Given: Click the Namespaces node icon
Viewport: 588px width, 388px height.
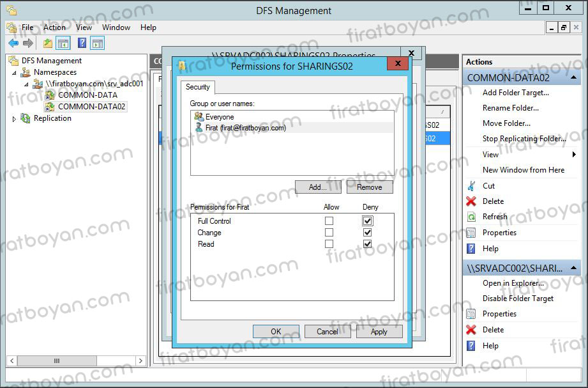Looking at the screenshot, I should click(26, 72).
